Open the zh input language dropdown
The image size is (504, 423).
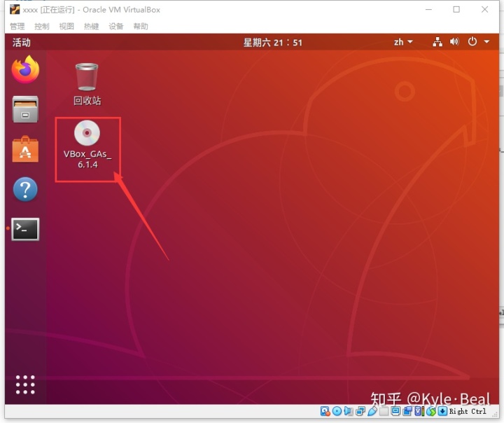[403, 42]
